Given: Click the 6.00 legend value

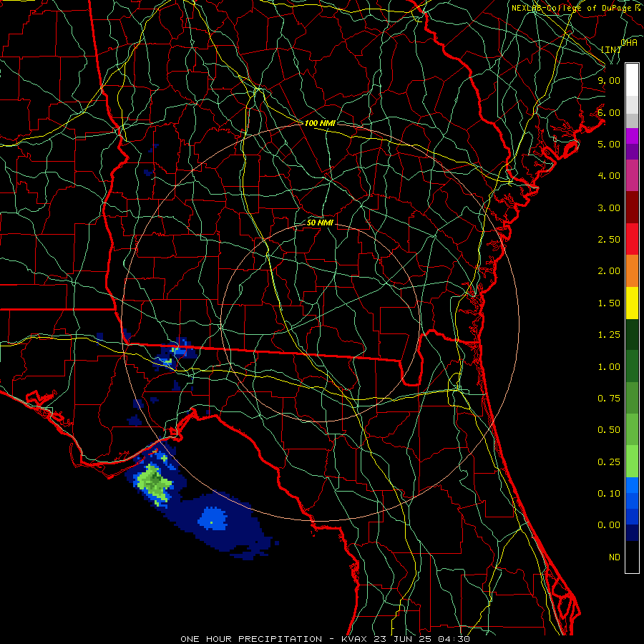Looking at the screenshot, I should point(609,112).
